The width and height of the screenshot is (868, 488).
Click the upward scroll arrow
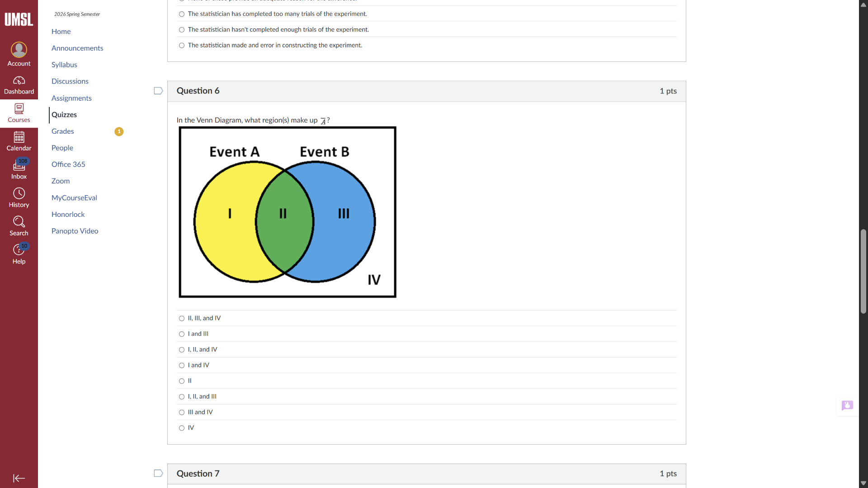click(863, 5)
